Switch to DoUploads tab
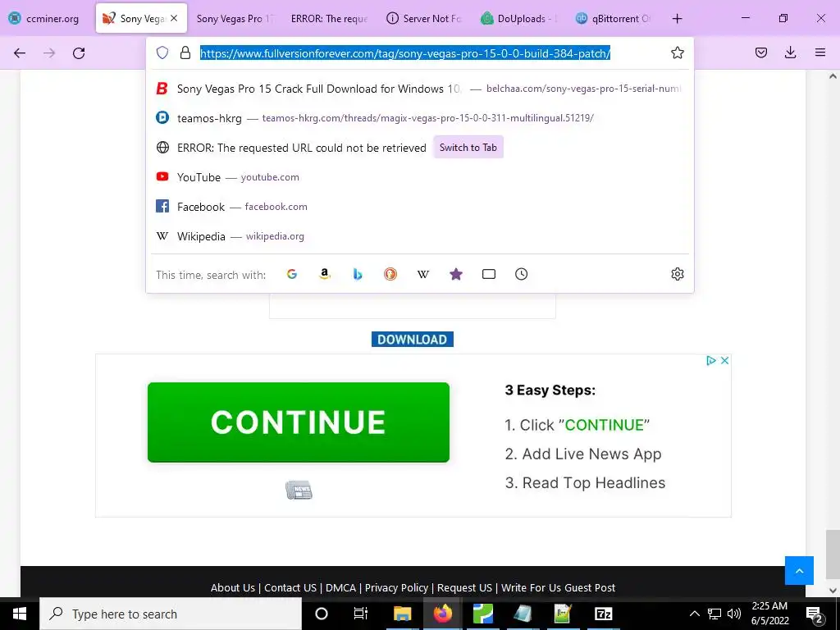The height and width of the screenshot is (630, 840). [x=518, y=18]
